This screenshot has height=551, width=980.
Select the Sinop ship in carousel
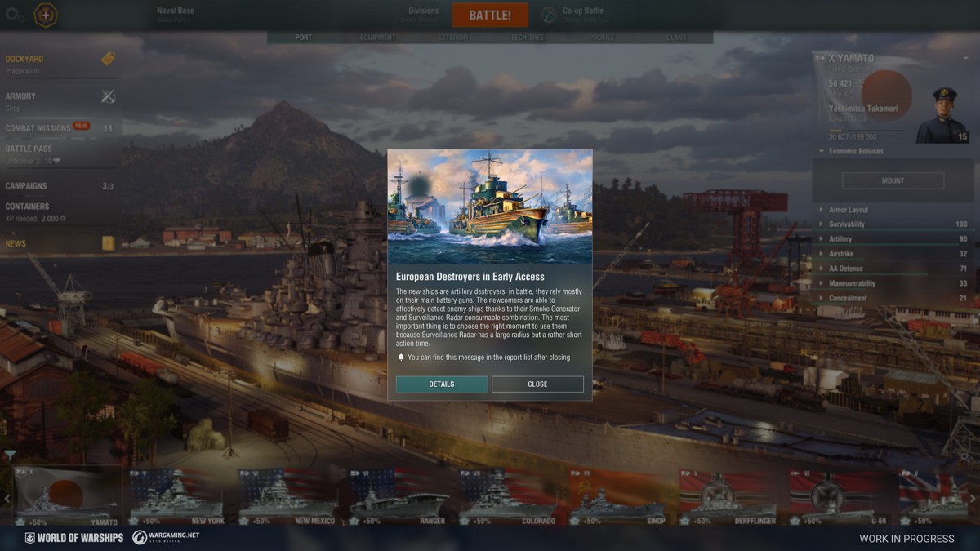coord(618,496)
